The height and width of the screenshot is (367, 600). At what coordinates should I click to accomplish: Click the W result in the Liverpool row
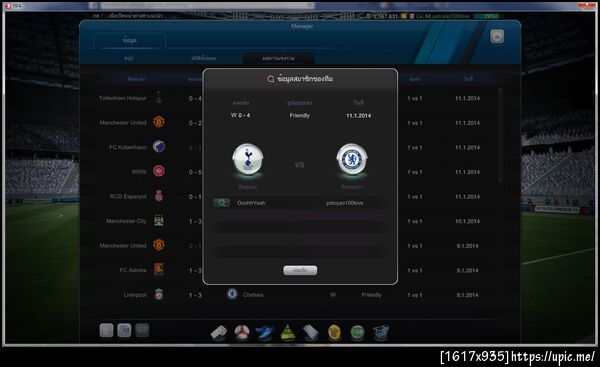click(x=333, y=295)
